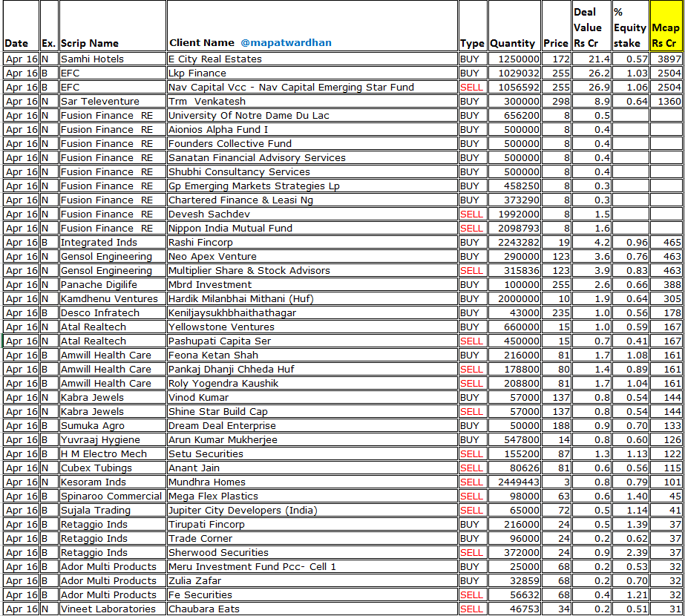685x616 pixels.
Task: Select the Mundhra Homes client cell
Action: coord(312,482)
